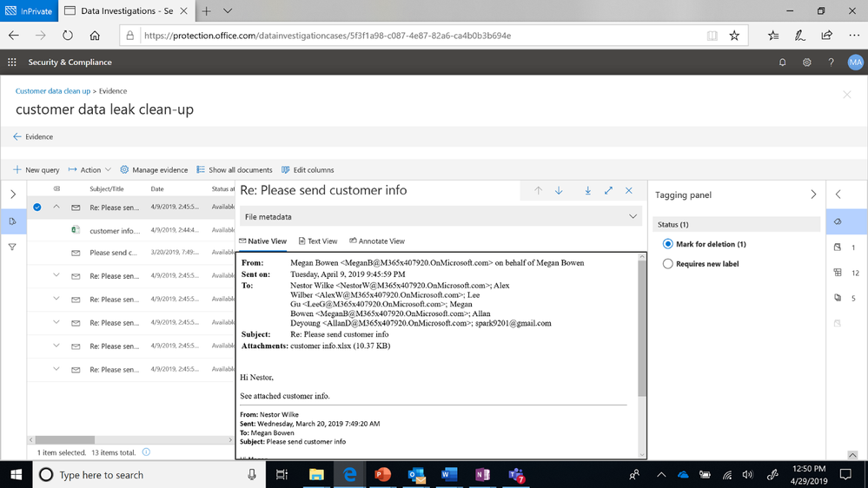The image size is (868, 488).
Task: Refresh the browser page
Action: [68, 36]
